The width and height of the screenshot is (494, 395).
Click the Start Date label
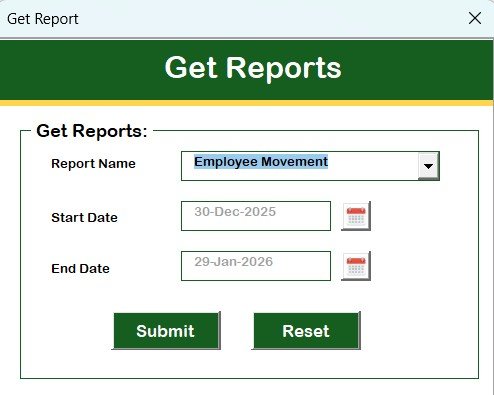pos(84,218)
